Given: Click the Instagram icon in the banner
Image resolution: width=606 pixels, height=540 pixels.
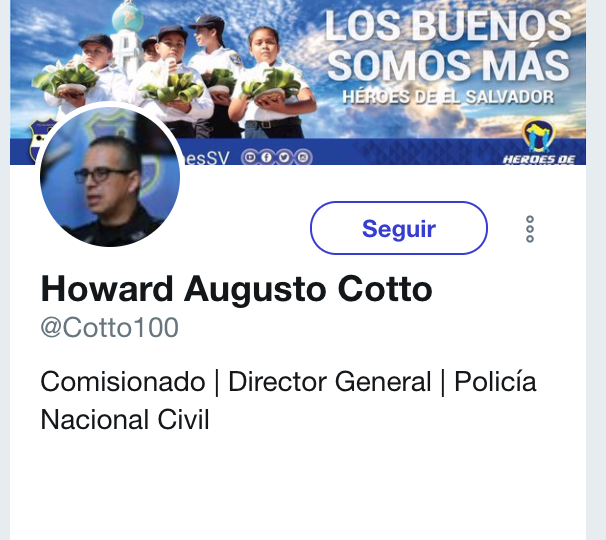Looking at the screenshot, I should pyautogui.click(x=303, y=157).
